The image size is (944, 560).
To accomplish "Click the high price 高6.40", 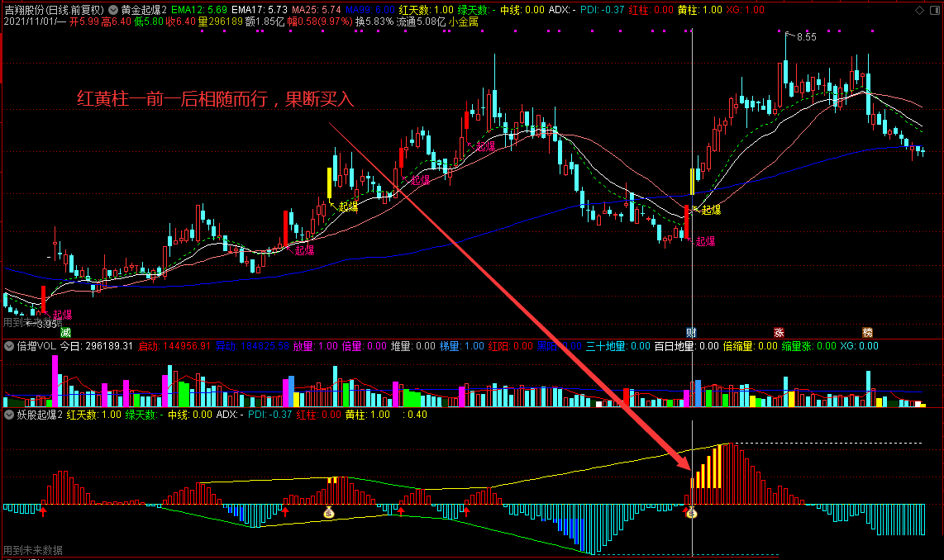I will [x=116, y=21].
